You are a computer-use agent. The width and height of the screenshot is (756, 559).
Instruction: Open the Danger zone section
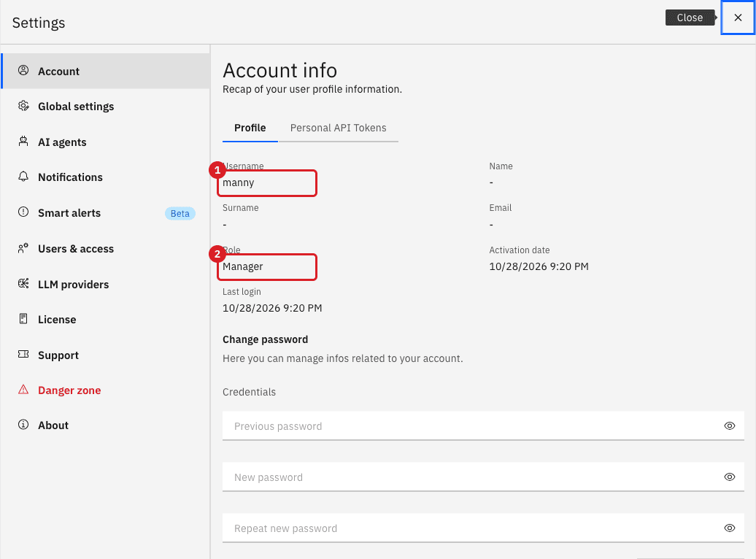pos(106,390)
